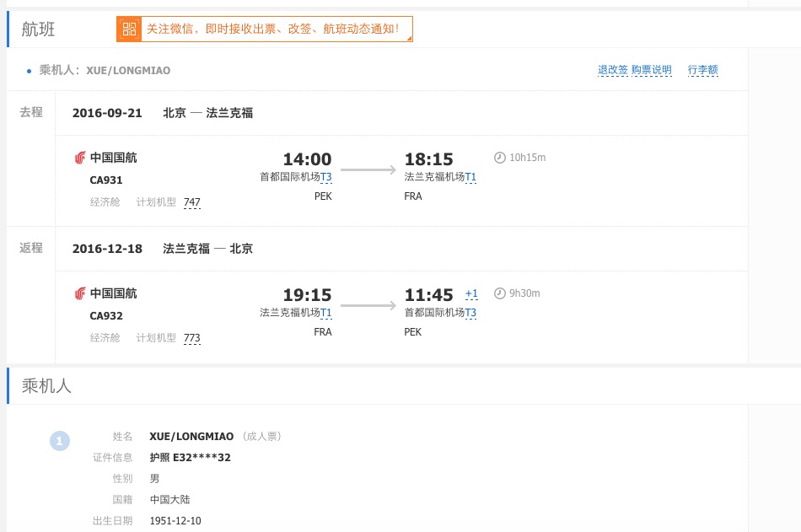
Task: Click T3 terminal of CA932 arrival
Action: [470, 313]
